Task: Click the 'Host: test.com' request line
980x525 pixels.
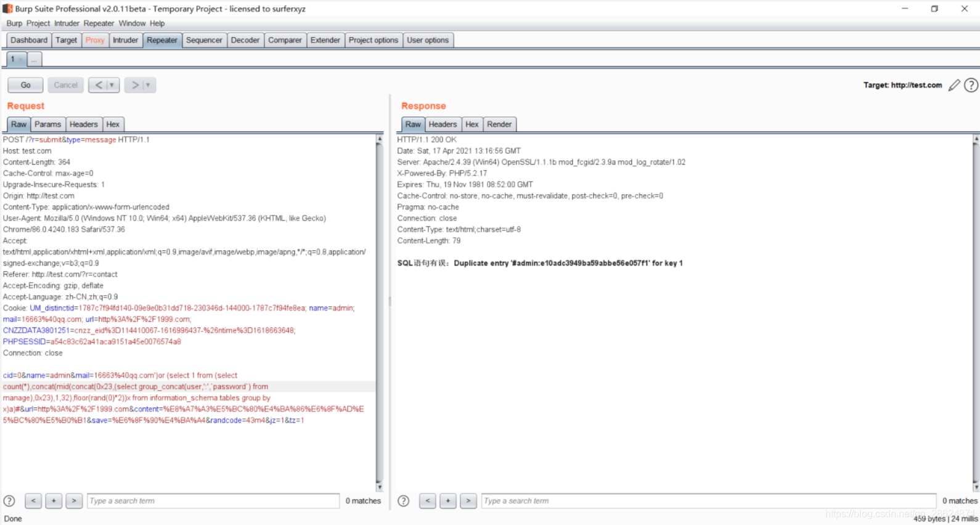Action: [x=27, y=151]
